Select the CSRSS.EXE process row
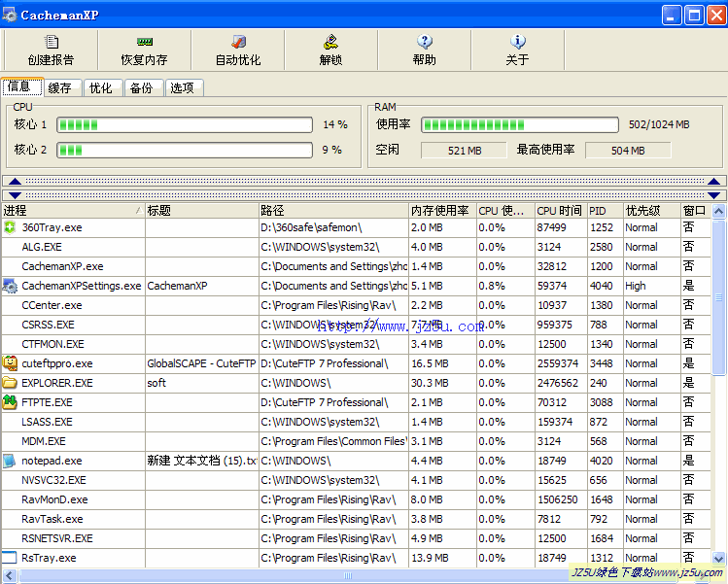 click(356, 325)
